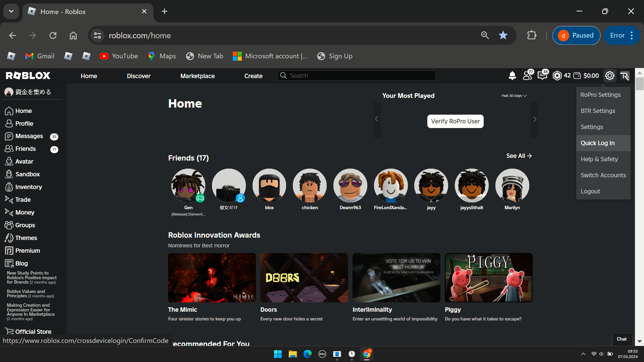This screenshot has height=362, width=644.
Task: Expand the Past 30 Days dropdown
Action: [514, 96]
